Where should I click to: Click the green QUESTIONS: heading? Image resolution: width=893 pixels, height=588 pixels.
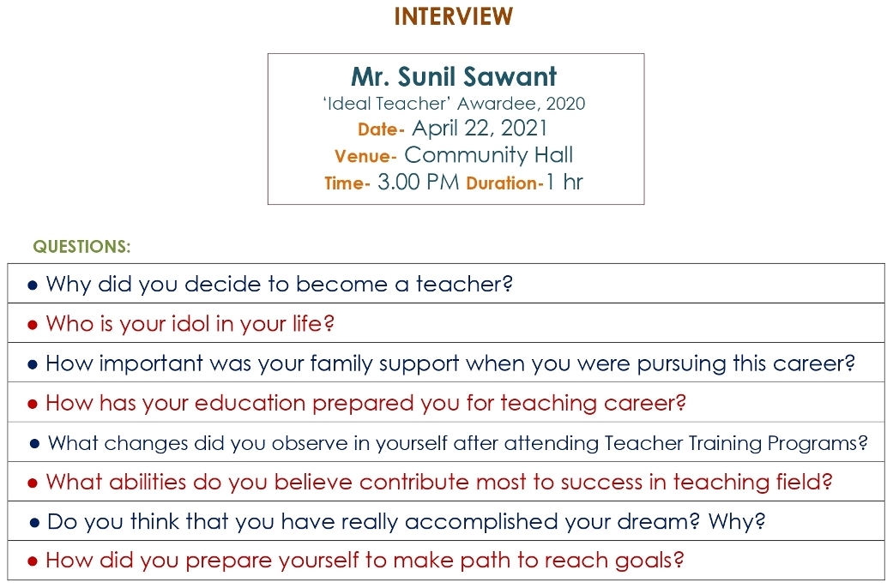(81, 248)
